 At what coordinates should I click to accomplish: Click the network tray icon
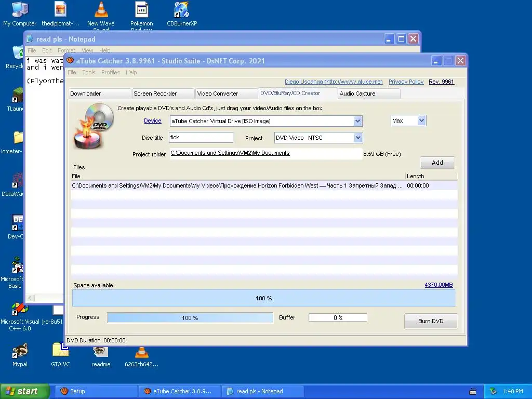[x=494, y=391]
